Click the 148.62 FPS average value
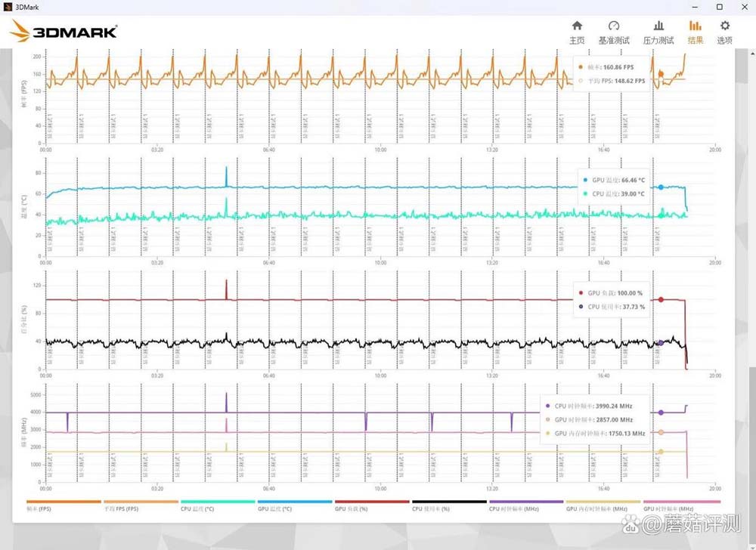The height and width of the screenshot is (550, 756). [630, 81]
